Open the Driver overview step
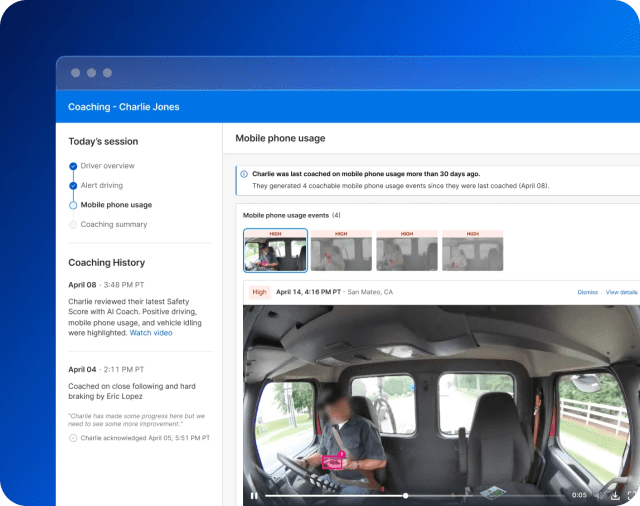The height and width of the screenshot is (506, 640). (107, 166)
